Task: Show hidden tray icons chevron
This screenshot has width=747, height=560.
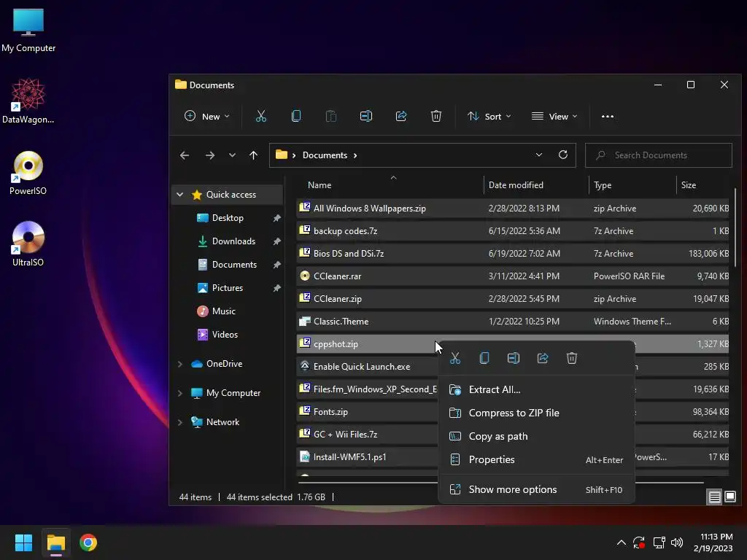Action: [622, 542]
